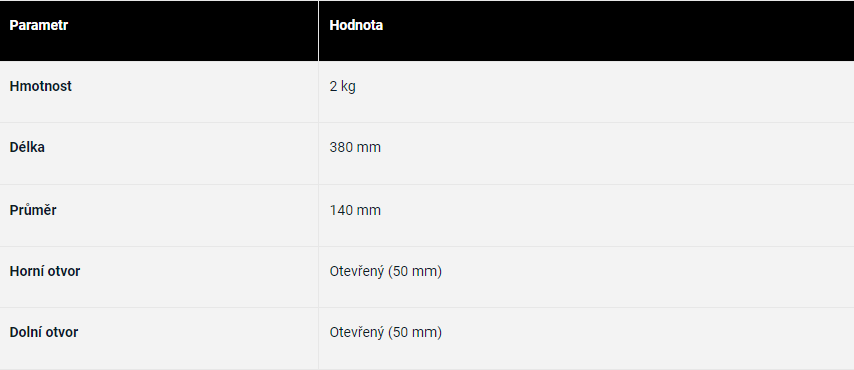Image resolution: width=854 pixels, height=370 pixels.
Task: Click the word Otevřený in Dolní otvor row
Action: (357, 332)
